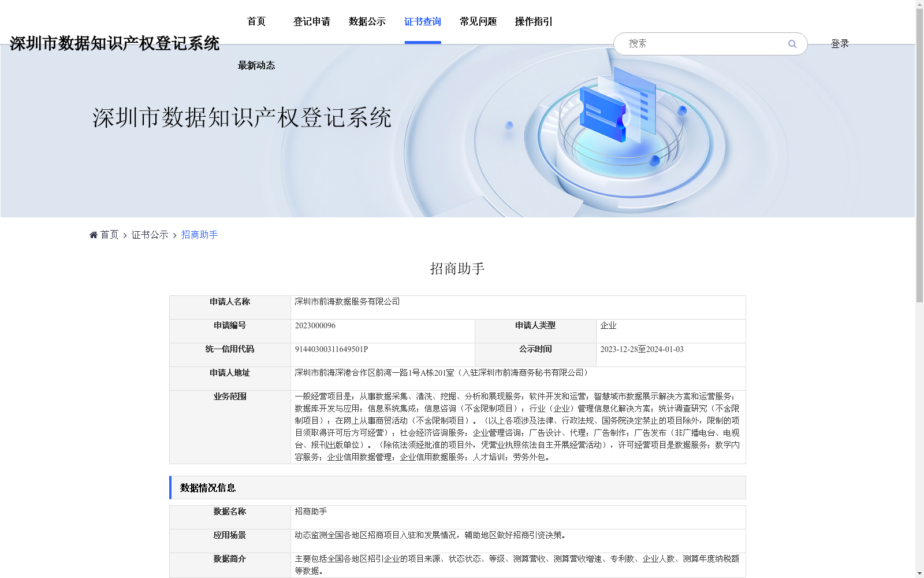Click the 数据简介 description text
The image size is (924, 578).
click(x=517, y=565)
